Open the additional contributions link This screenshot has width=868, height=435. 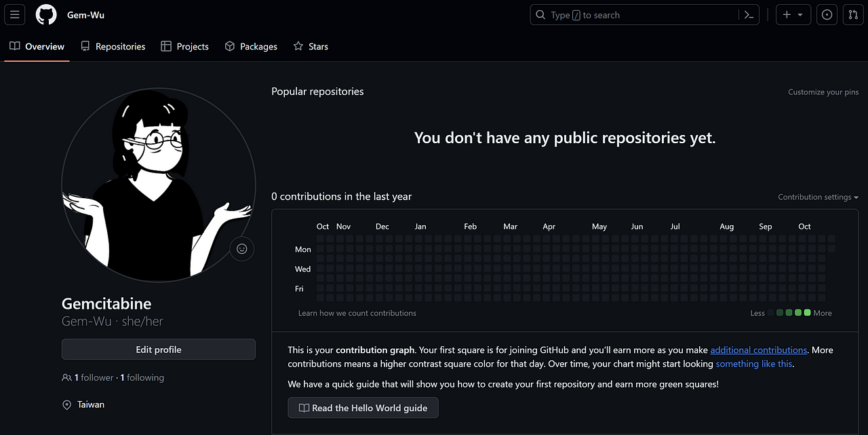(759, 350)
